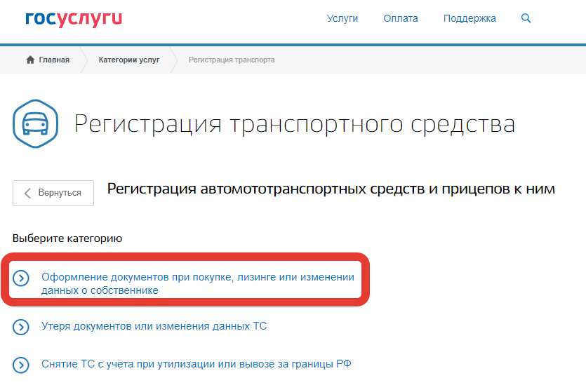The image size is (586, 392).
Task: Click Регистрация транспорта breadcrumb
Action: pyautogui.click(x=232, y=60)
